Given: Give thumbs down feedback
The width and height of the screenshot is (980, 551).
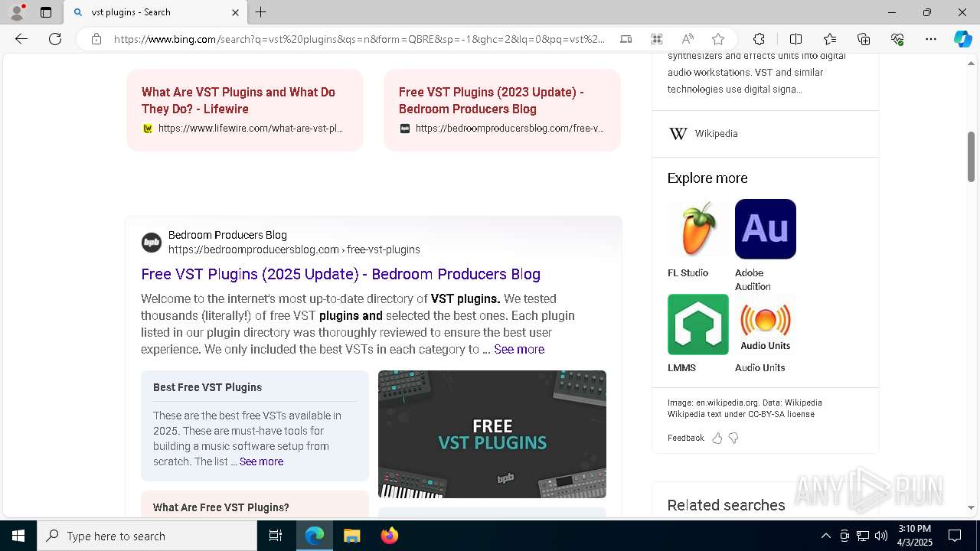Looking at the screenshot, I should click(733, 439).
